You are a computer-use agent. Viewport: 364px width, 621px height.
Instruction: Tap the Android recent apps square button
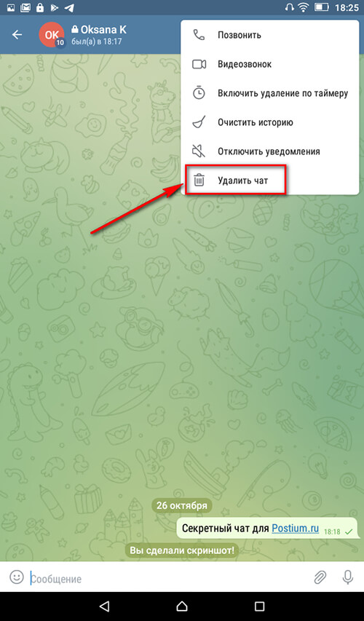(x=259, y=606)
